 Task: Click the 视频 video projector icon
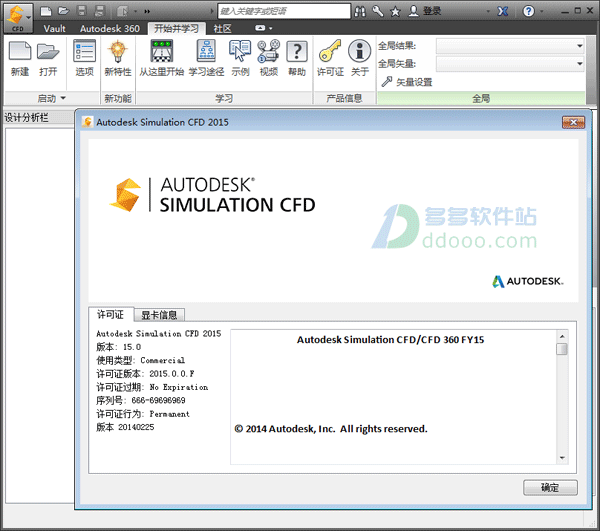pyautogui.click(x=269, y=58)
